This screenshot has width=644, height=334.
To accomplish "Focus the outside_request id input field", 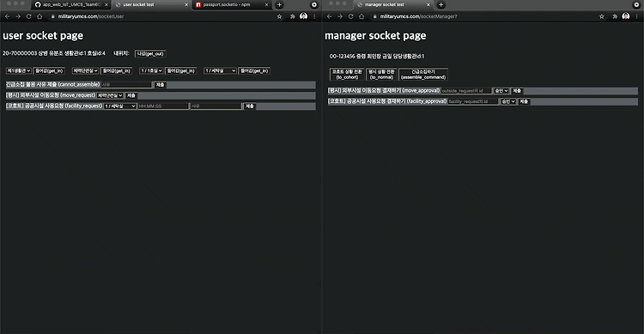I will [x=466, y=91].
